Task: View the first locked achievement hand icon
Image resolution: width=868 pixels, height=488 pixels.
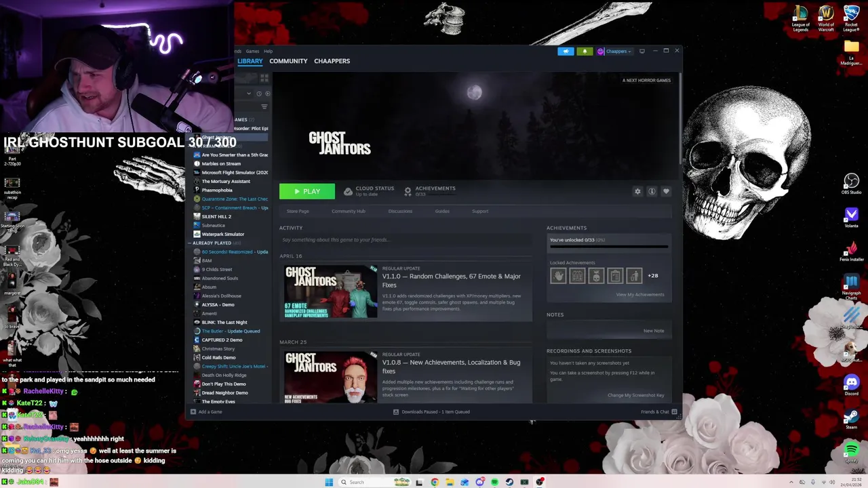Action: (x=558, y=276)
